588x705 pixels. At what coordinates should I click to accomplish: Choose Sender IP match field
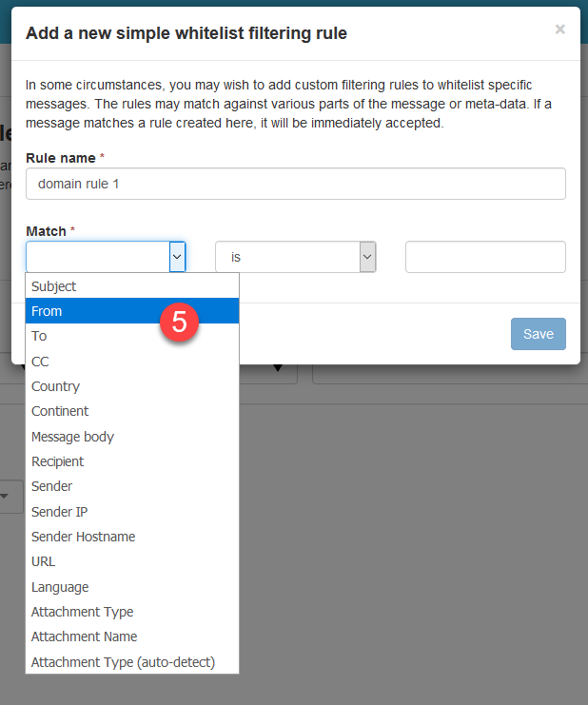click(x=59, y=512)
